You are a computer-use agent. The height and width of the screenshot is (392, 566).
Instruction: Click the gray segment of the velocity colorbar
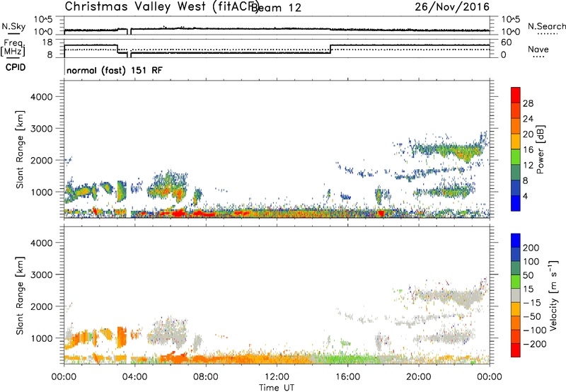pyautogui.click(x=516, y=296)
